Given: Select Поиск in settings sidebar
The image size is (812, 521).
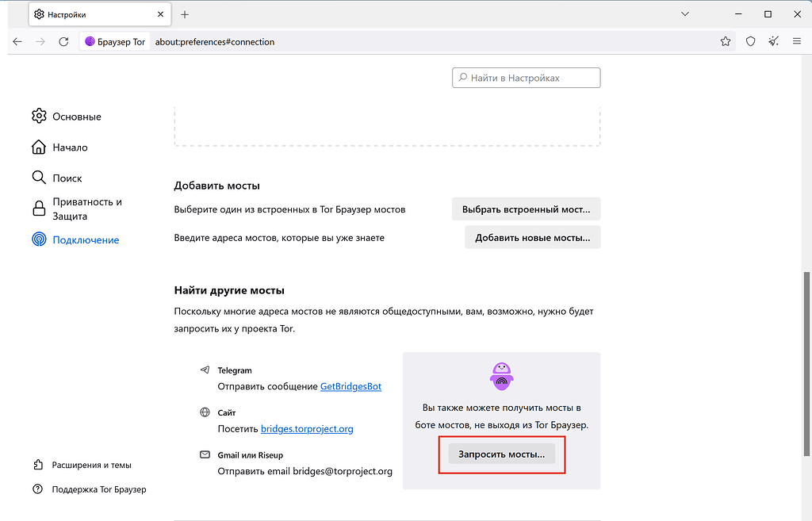Looking at the screenshot, I should click(x=67, y=178).
